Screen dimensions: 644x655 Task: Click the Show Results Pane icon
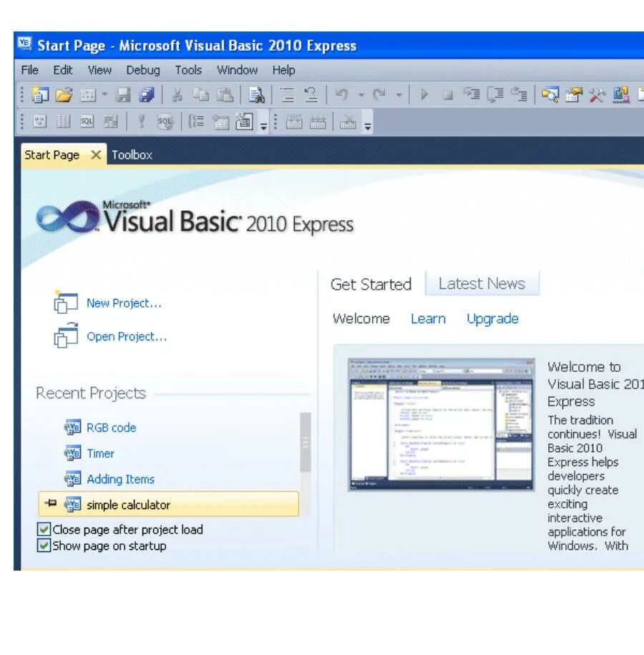(111, 122)
